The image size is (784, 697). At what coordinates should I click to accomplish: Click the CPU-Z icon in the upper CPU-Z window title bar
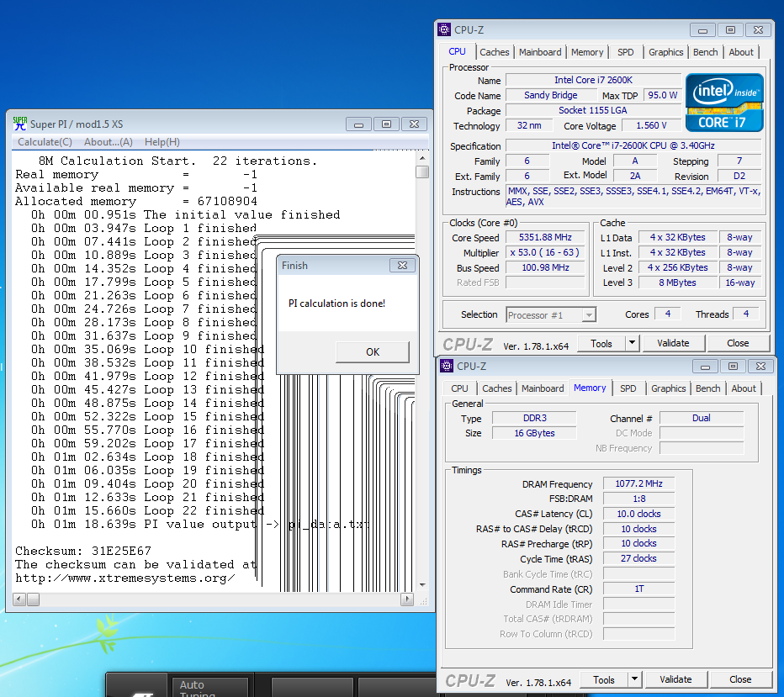444,30
